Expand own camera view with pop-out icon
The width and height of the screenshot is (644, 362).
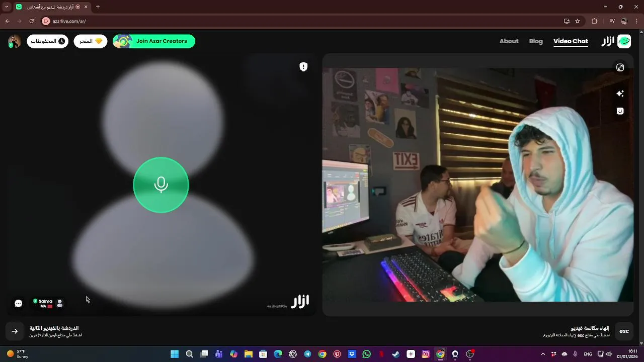point(620,67)
